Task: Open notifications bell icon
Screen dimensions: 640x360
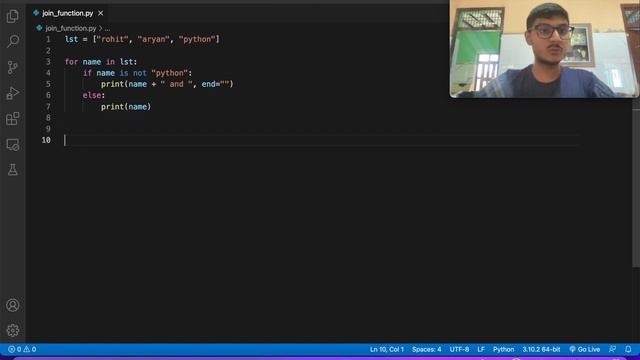Action: tap(628, 349)
